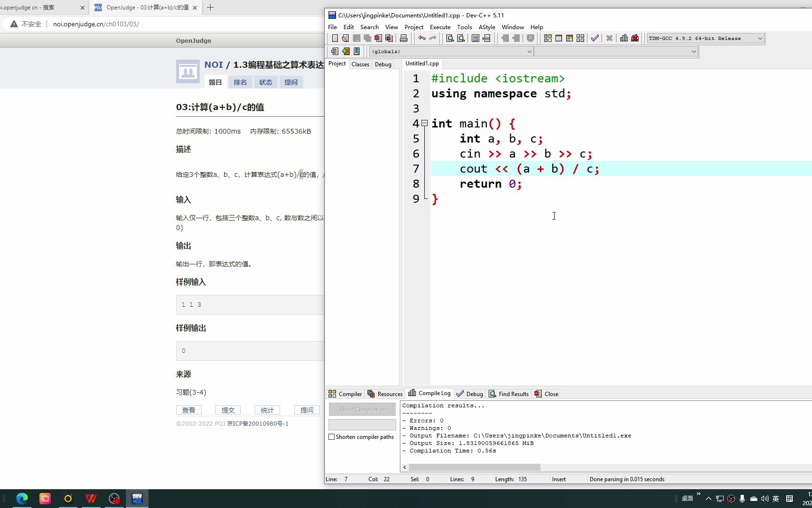
Task: Expand the (globals) function navigation dropdown
Action: click(529, 51)
